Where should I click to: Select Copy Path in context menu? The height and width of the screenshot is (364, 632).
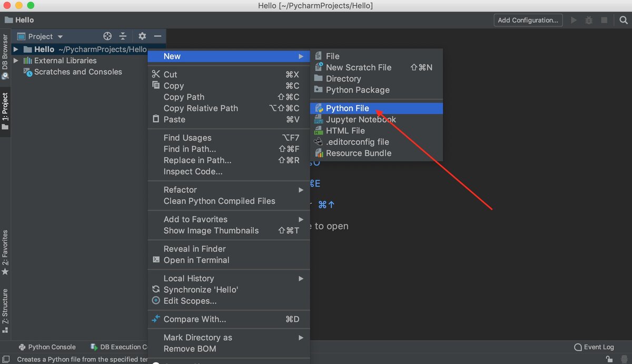[x=229, y=97]
